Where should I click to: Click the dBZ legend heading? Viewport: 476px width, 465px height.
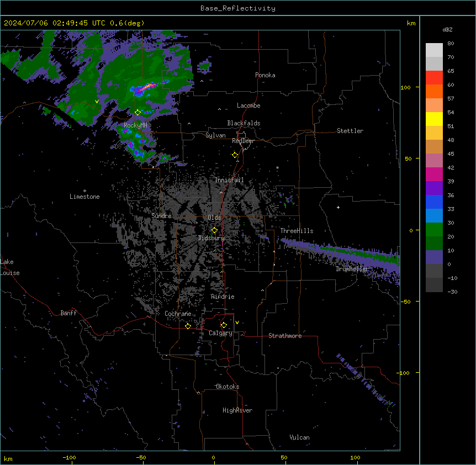(x=447, y=29)
